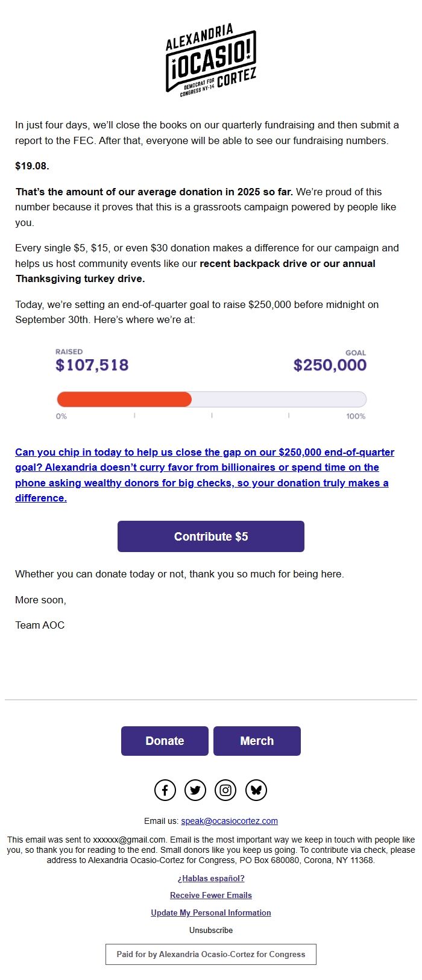This screenshot has height=980, width=422.
Task: Open the ¿Hablas español? link
Action: click(x=211, y=878)
